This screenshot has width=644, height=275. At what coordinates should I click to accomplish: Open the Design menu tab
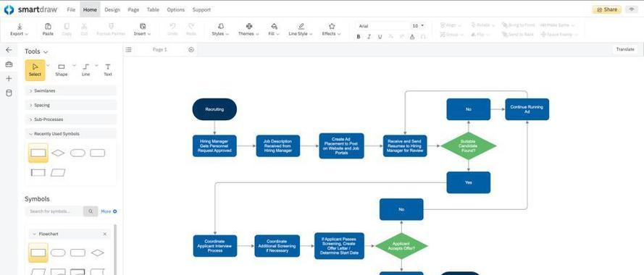point(112,9)
